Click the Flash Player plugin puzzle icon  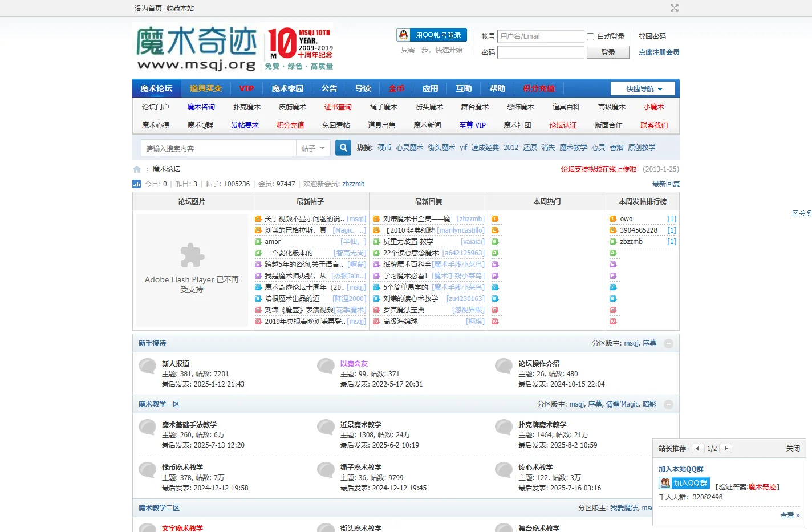pyautogui.click(x=192, y=255)
